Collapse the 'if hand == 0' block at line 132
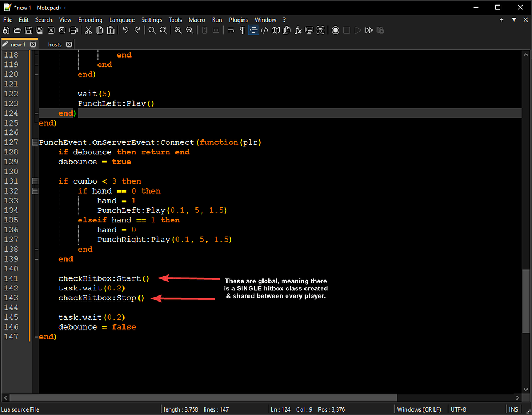This screenshot has height=415, width=532. (x=34, y=191)
